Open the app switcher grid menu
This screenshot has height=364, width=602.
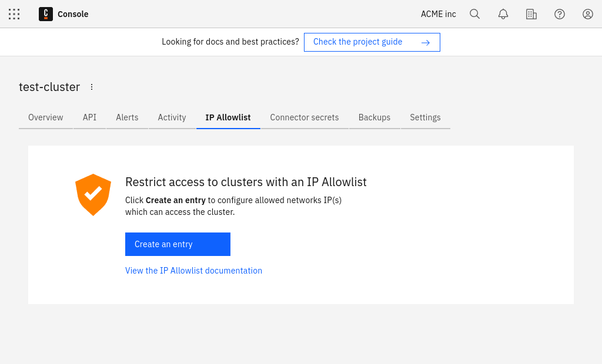pos(14,14)
